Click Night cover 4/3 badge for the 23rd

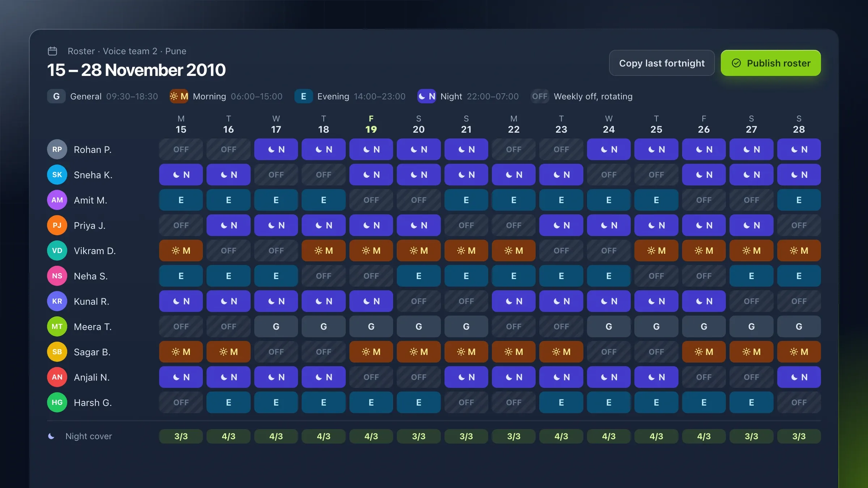561,436
